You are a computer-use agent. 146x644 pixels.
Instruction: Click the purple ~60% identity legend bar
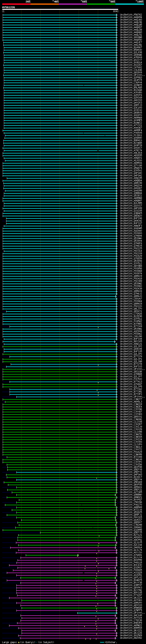(73, 4)
